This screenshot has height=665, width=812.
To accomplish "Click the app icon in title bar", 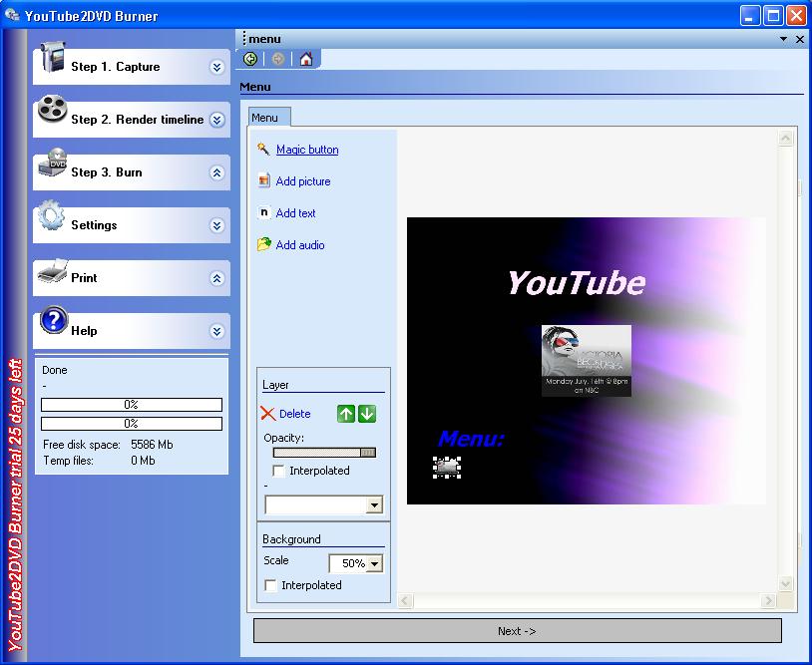I will (x=11, y=15).
